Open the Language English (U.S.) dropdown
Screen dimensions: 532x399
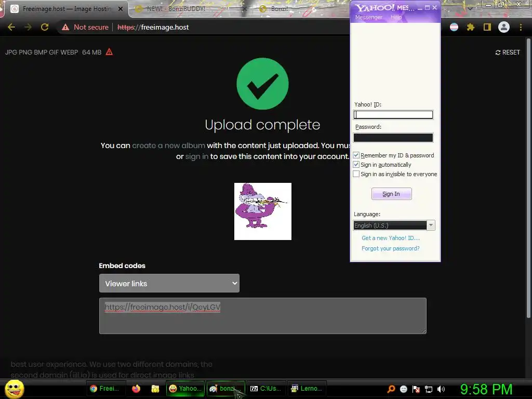394,225
